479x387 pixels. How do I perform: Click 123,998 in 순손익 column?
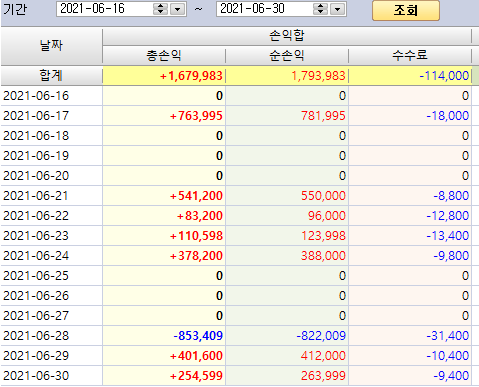tap(287, 236)
